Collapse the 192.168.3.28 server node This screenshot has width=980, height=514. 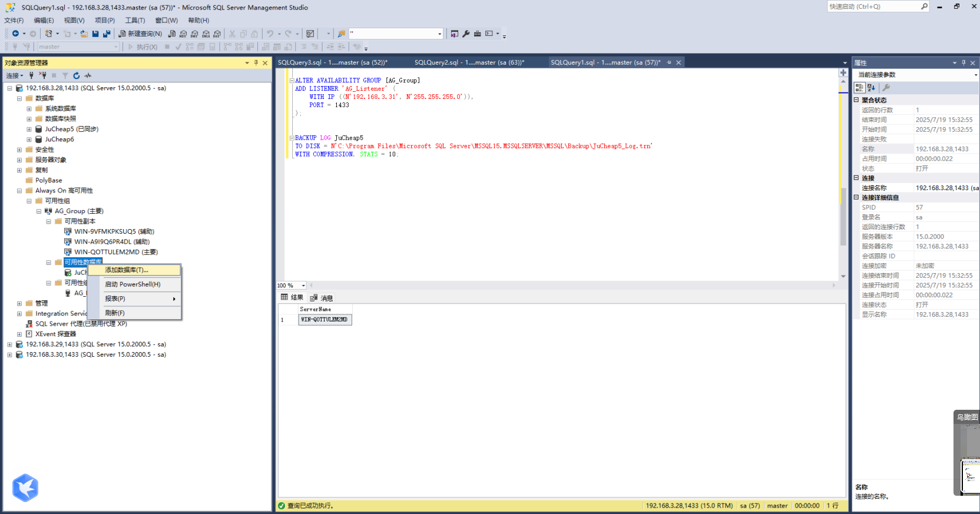(x=9, y=88)
